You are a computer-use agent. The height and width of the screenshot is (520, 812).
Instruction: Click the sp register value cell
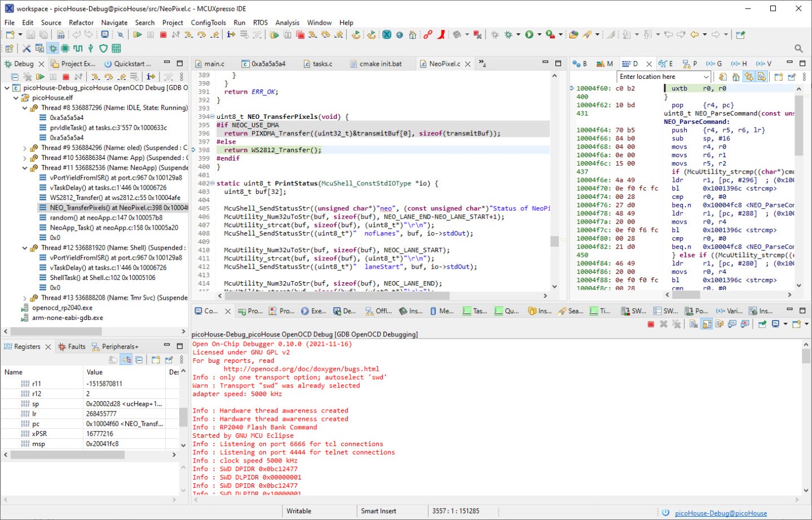125,404
